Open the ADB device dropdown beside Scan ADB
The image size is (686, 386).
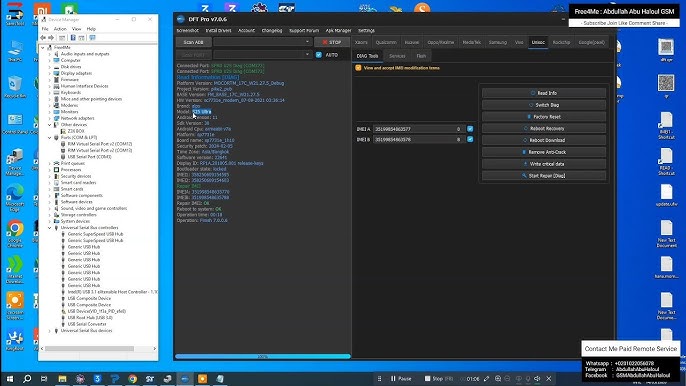262,42
